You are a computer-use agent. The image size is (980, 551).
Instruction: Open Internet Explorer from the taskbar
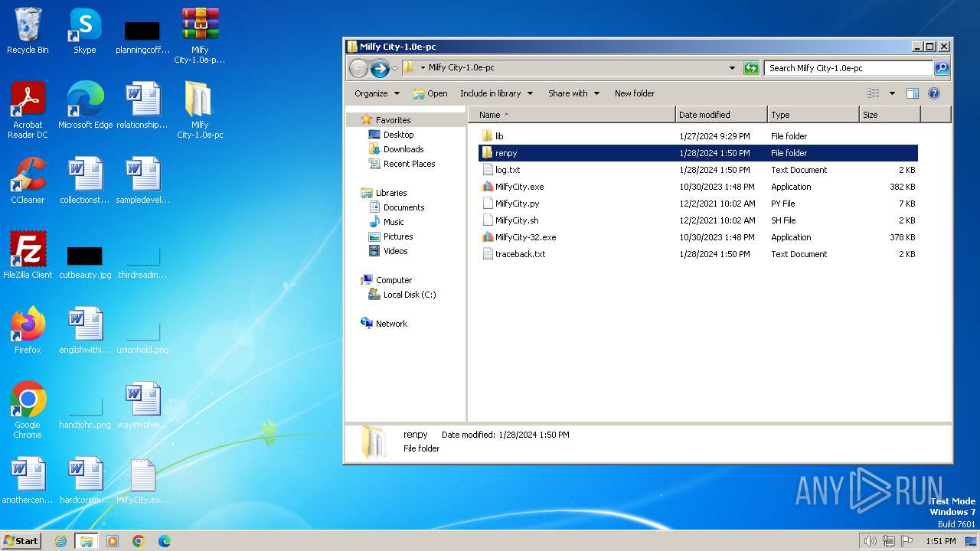tap(60, 541)
